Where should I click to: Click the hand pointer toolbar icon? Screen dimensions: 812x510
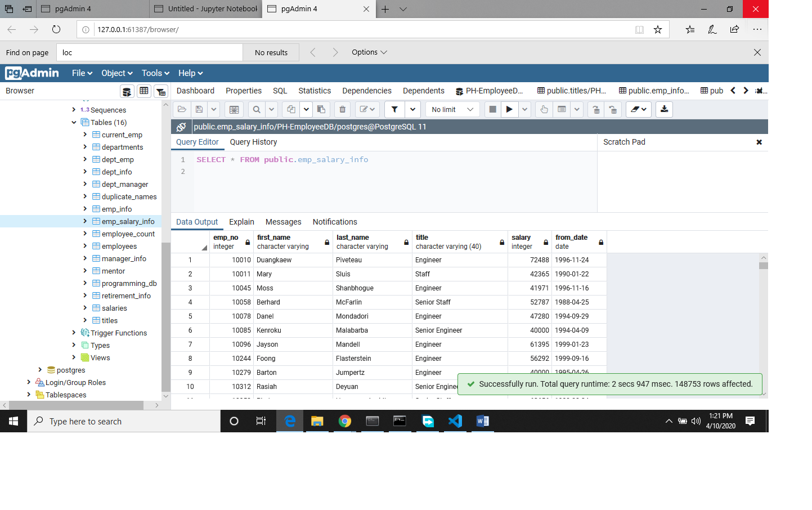(x=544, y=109)
